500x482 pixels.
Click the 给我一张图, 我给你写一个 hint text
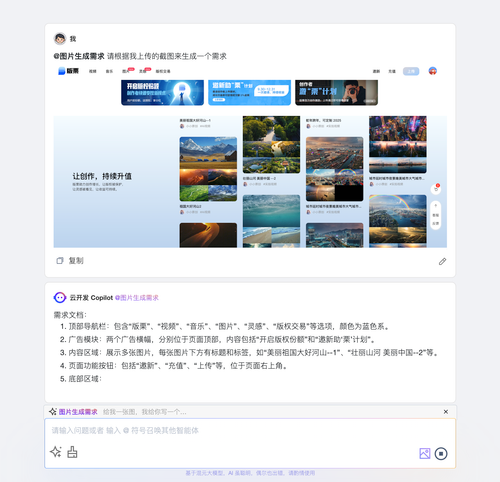(x=145, y=412)
